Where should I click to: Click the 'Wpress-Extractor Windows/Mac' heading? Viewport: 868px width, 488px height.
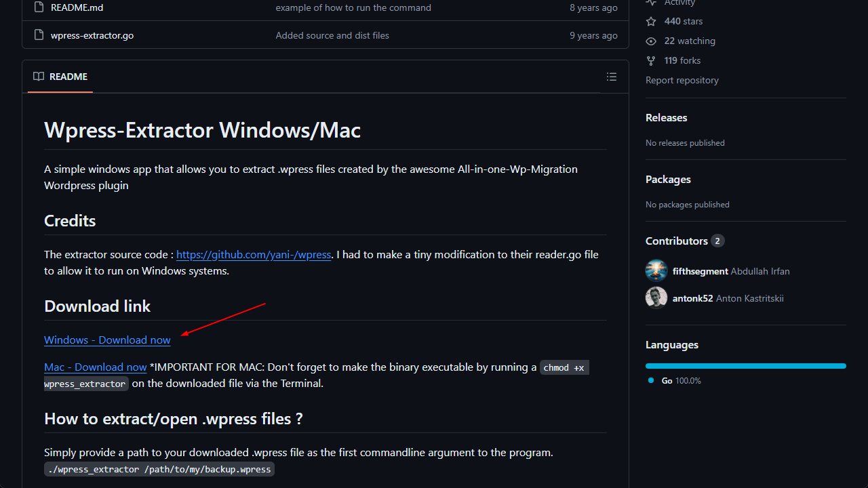coord(202,129)
